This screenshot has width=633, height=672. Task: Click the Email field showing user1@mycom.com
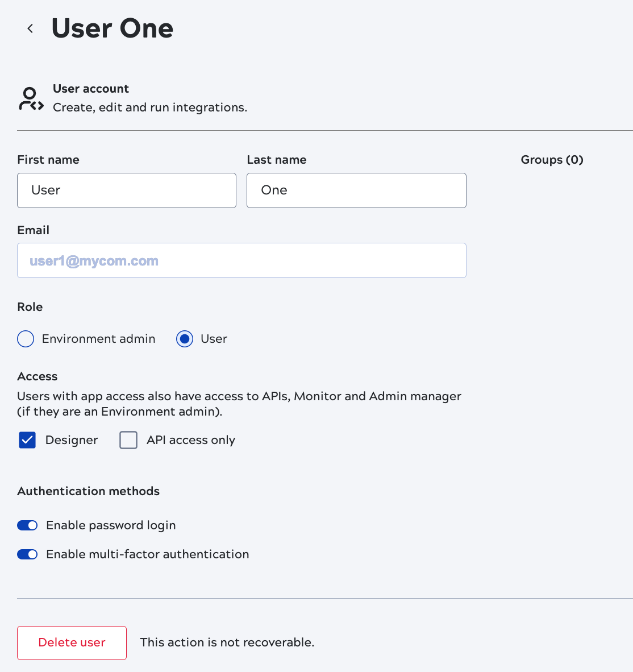[x=241, y=261]
